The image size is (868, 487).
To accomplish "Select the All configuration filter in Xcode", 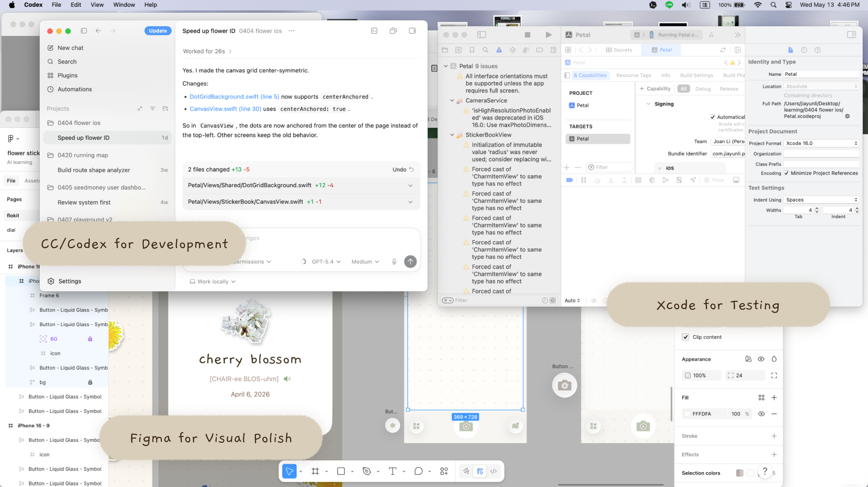I will coord(683,89).
